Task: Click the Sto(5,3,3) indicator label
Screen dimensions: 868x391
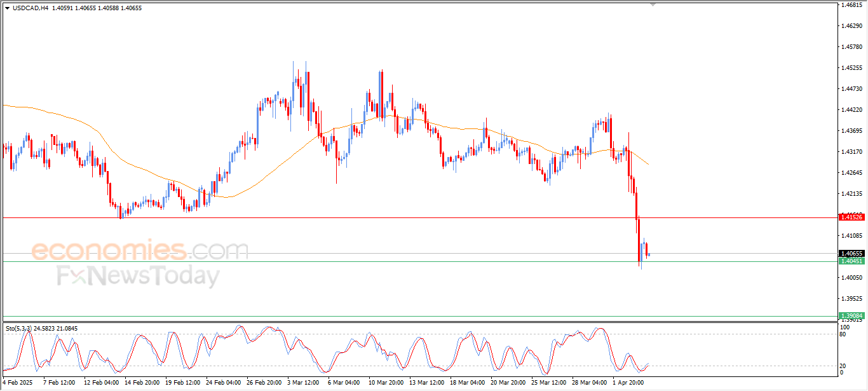Action: [19, 329]
